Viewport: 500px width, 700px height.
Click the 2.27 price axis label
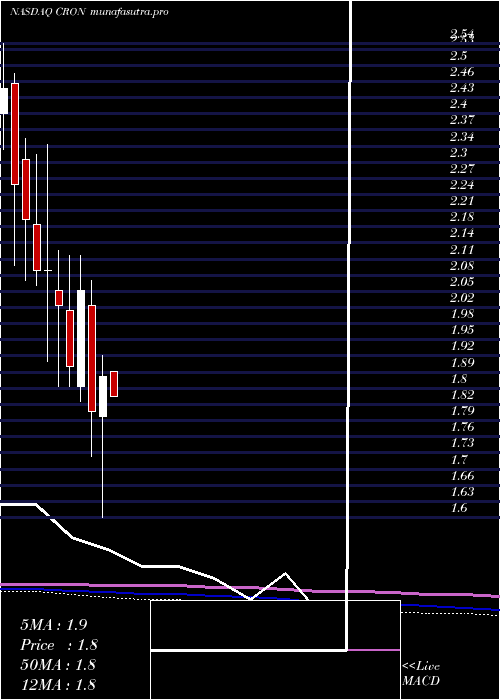coord(462,169)
